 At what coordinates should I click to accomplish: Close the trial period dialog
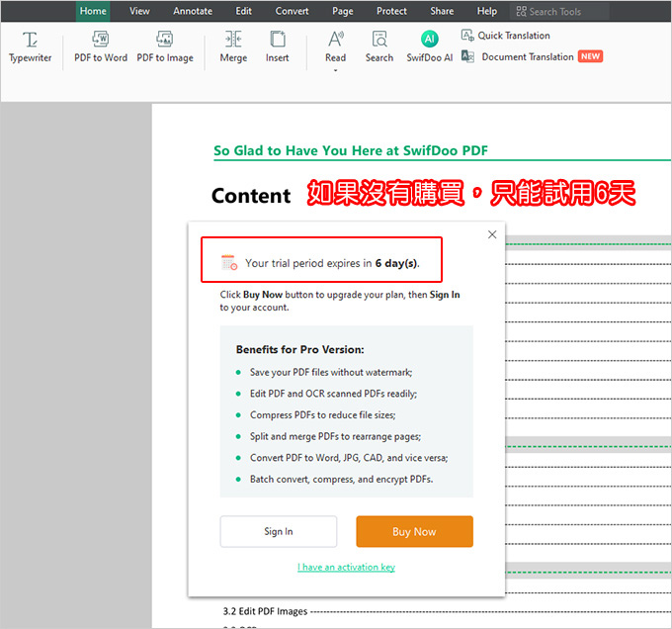point(492,234)
